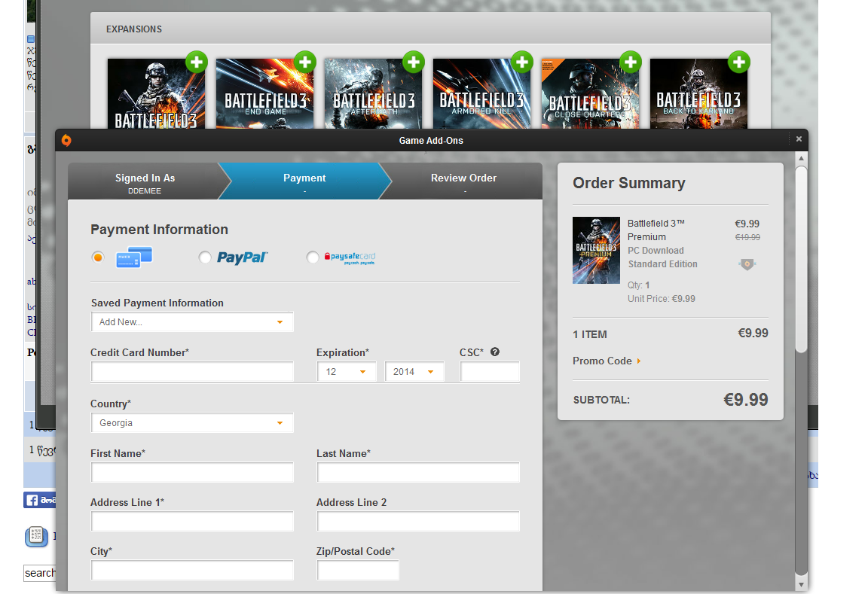Click the City input field
This screenshot has height=594, width=868.
coord(192,570)
